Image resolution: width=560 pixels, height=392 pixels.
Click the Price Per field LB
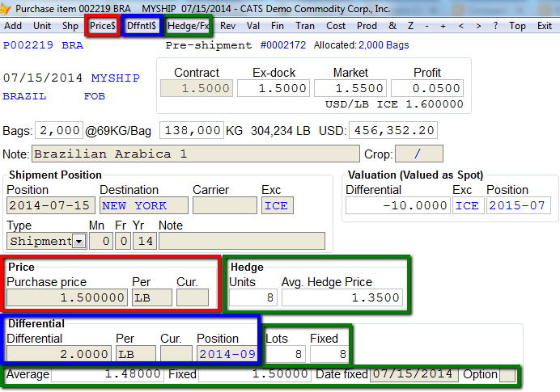152,297
